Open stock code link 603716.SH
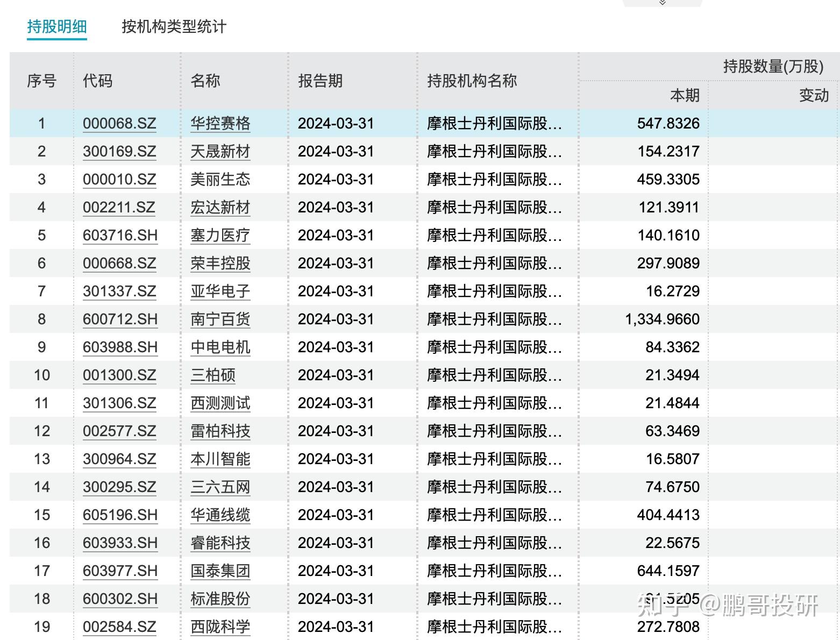The width and height of the screenshot is (840, 640). point(120,235)
